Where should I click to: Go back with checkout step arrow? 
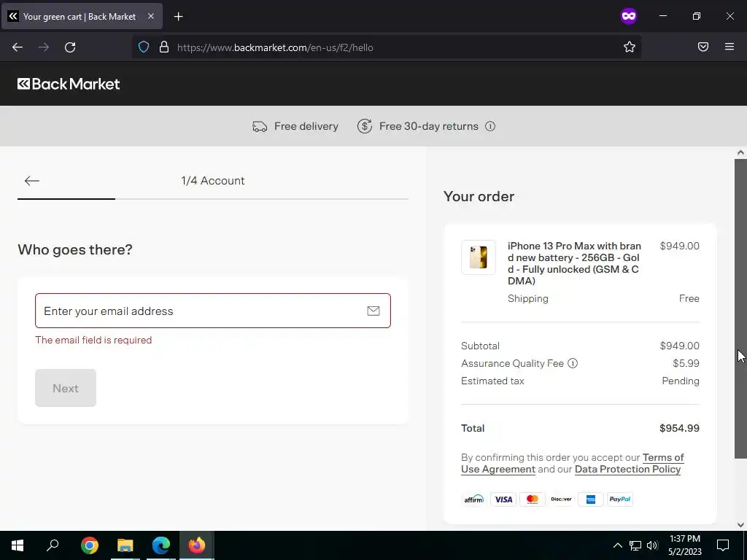[x=32, y=181]
